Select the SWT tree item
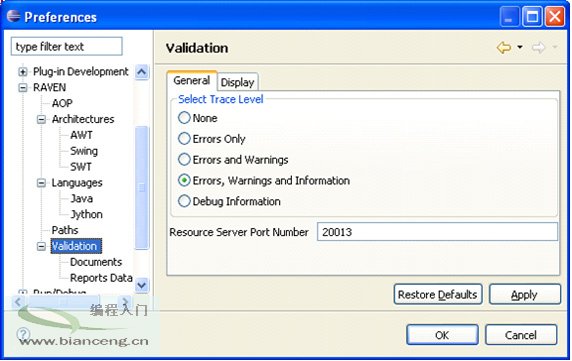572x361 pixels. (81, 167)
